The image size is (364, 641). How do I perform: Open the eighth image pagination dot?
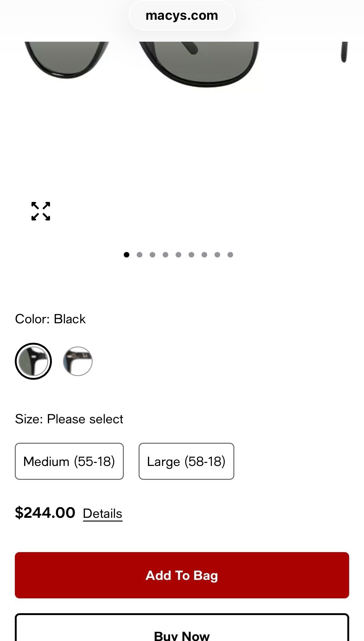click(217, 255)
